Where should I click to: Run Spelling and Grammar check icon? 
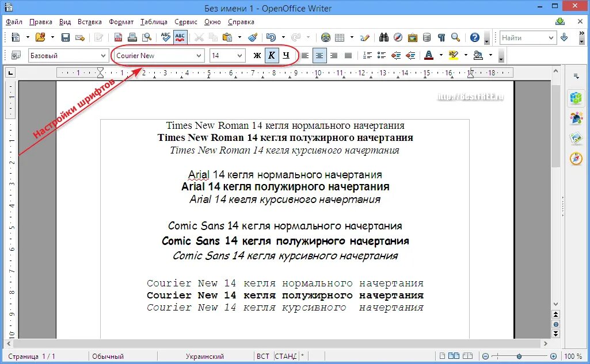166,37
